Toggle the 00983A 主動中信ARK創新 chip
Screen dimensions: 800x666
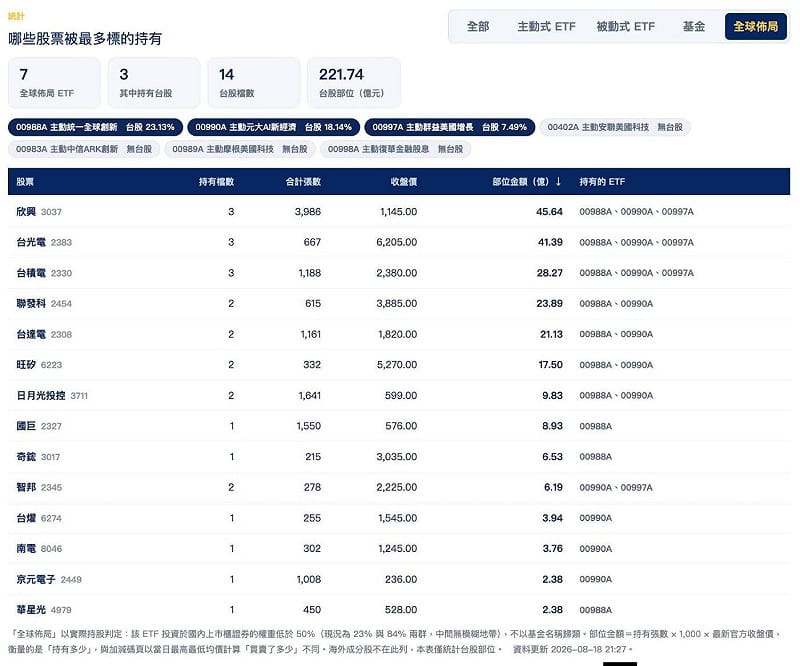pos(84,149)
